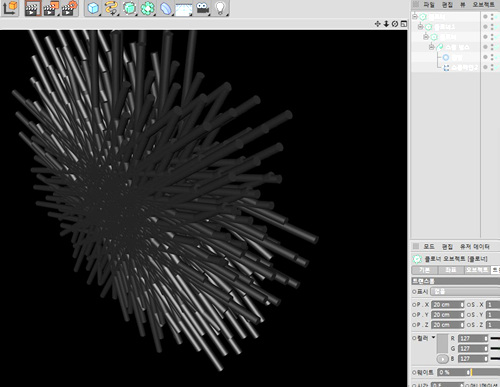Add a light bulb object
The height and width of the screenshot is (387, 500).
[x=220, y=8]
